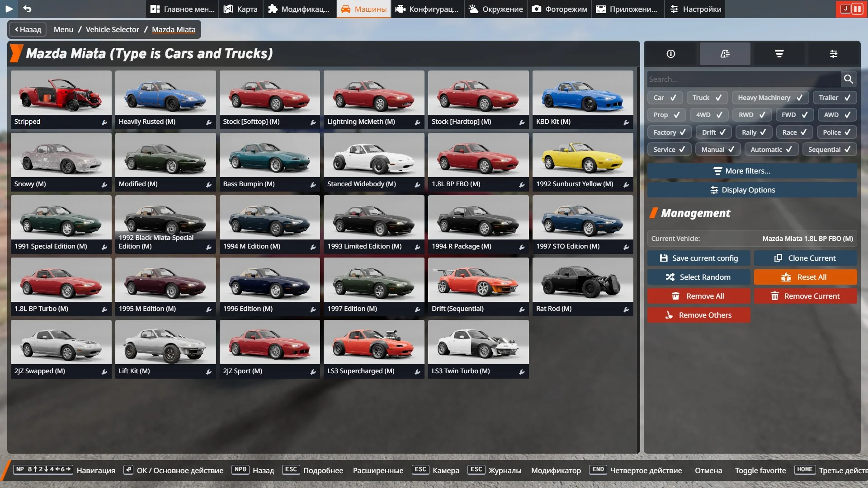Expand Display Options
868x488 pixels.
click(x=752, y=190)
